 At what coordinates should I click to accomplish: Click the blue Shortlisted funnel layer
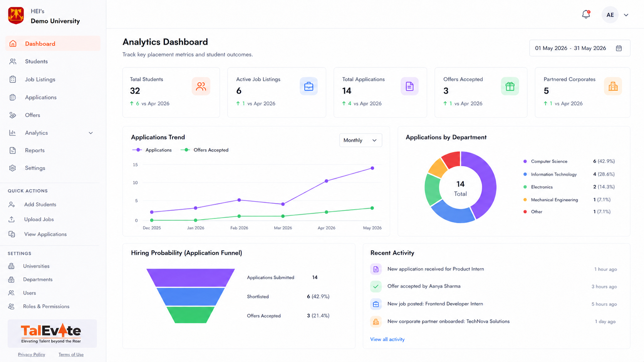pyautogui.click(x=191, y=297)
